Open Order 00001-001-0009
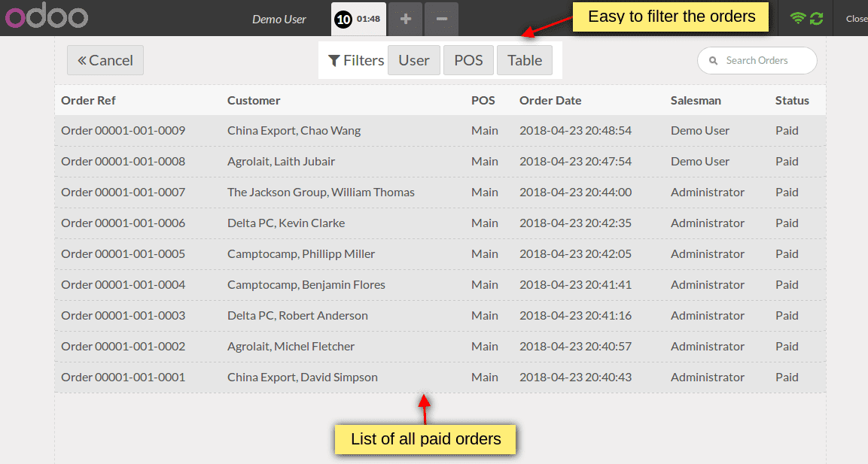 (440, 131)
